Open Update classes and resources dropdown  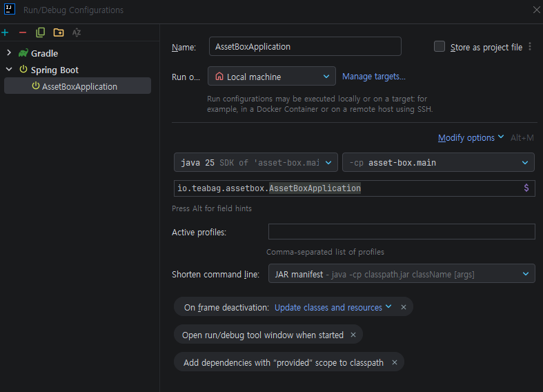333,308
